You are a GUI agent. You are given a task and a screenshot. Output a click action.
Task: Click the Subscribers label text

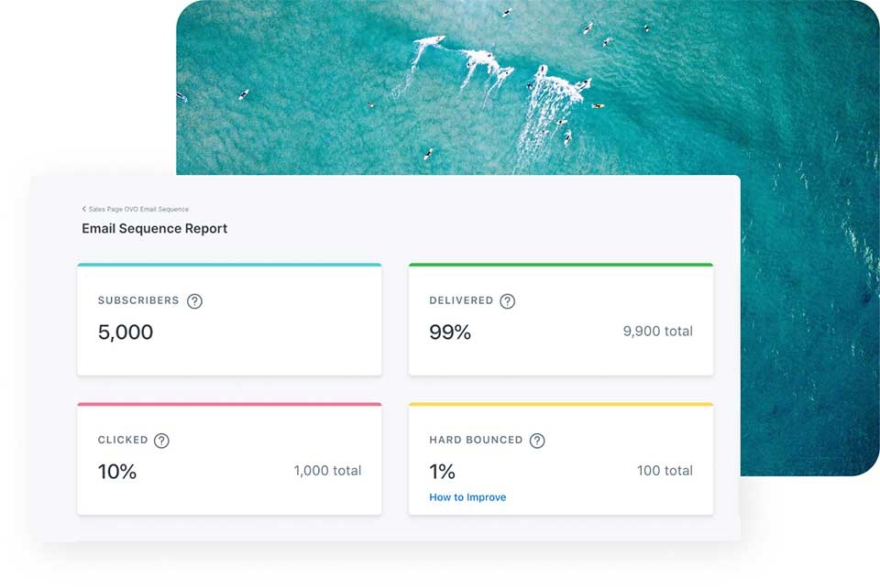pos(138,300)
